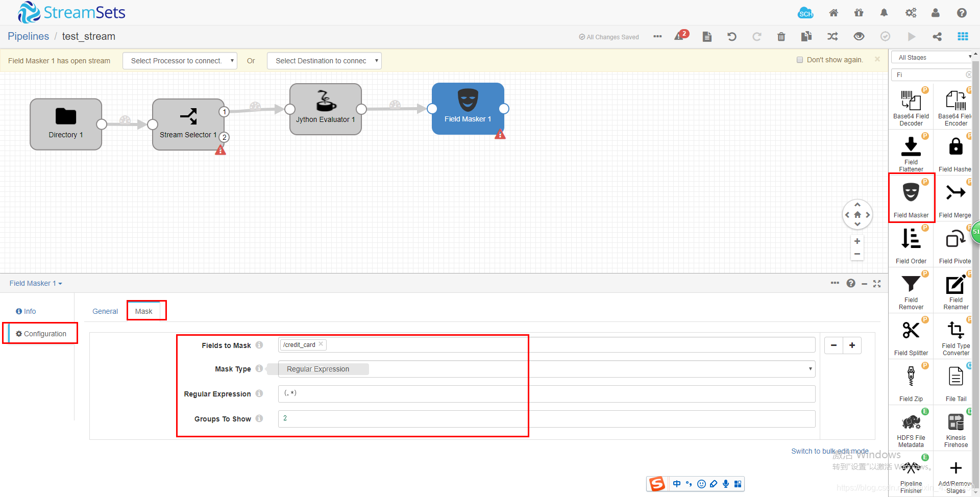
Task: Click Switch to bulk edit mode link
Action: coord(830,451)
